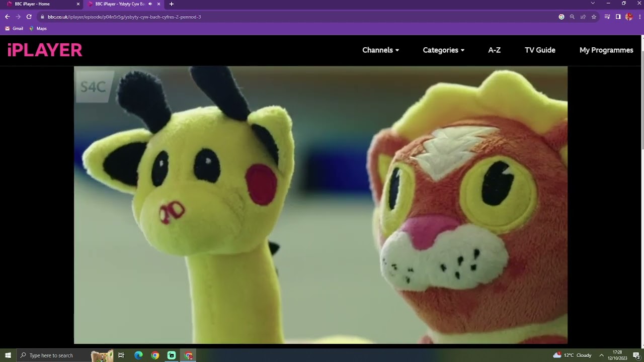Image resolution: width=644 pixels, height=362 pixels.
Task: Go forward in browser history
Action: [18, 17]
